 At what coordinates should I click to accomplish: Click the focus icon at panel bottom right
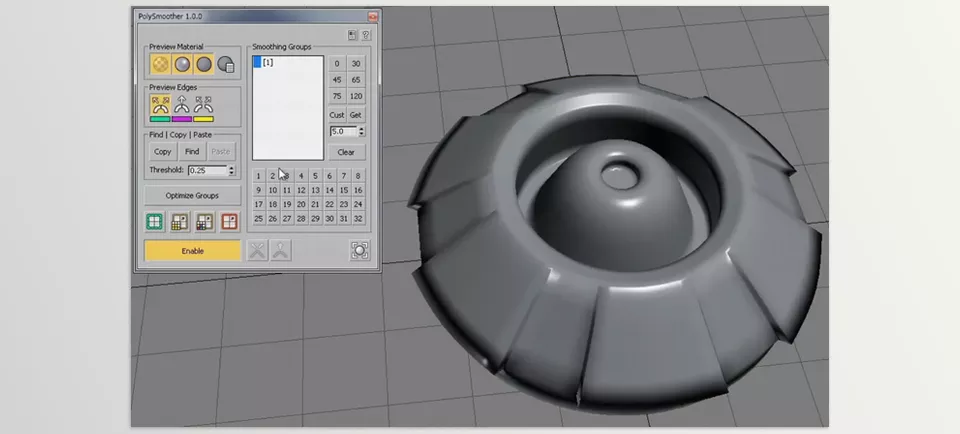coord(359,251)
